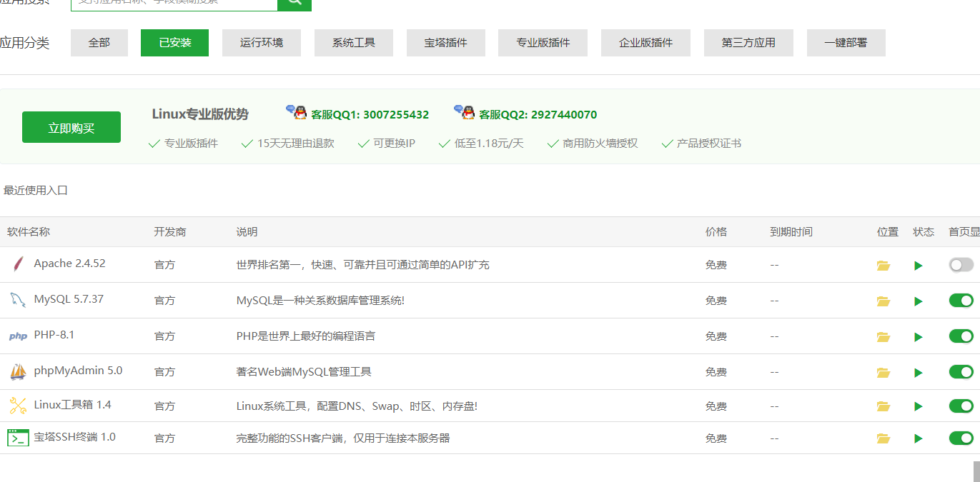Image resolution: width=980 pixels, height=482 pixels.
Task: Click the vertical scrollbar thumb
Action: coord(976,471)
